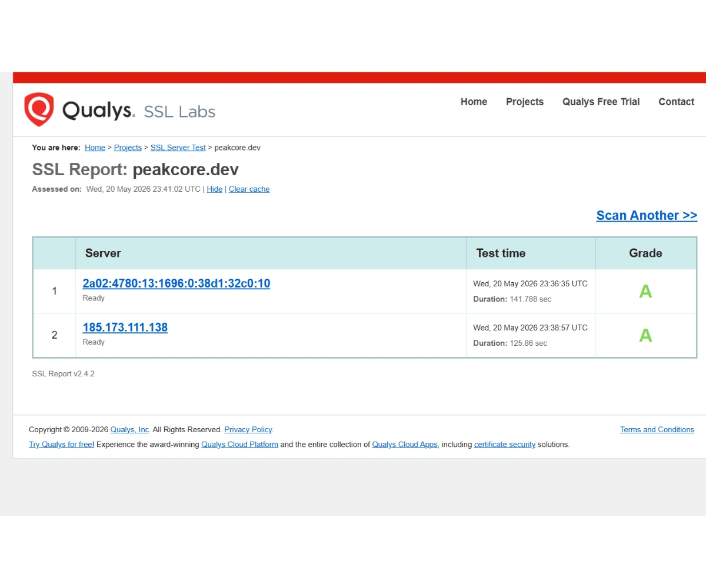Viewport: 706px width, 588px height.
Task: Follow the Home breadcrumb link
Action: tap(95, 148)
